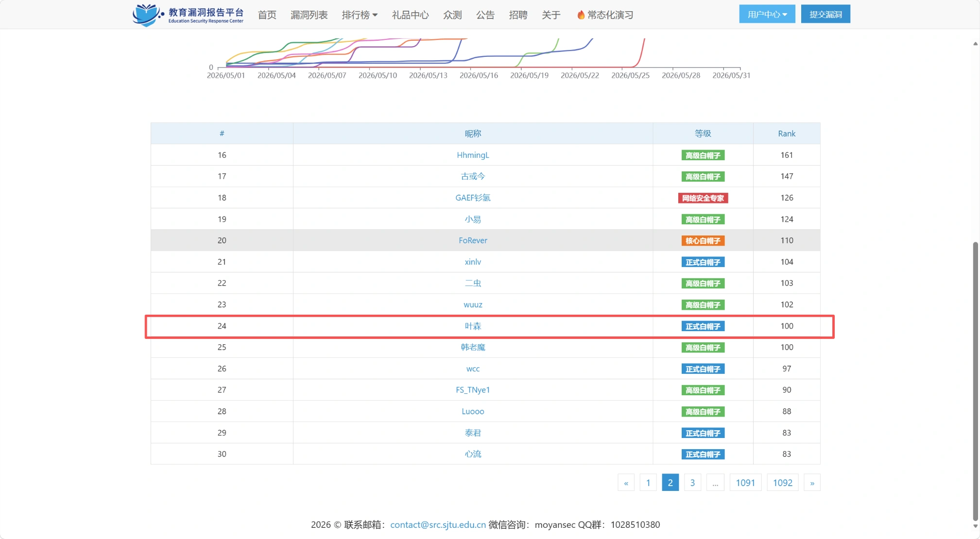Screen dimensions: 980x539
Task: Click the 提交漏洞 button
Action: pyautogui.click(x=825, y=14)
